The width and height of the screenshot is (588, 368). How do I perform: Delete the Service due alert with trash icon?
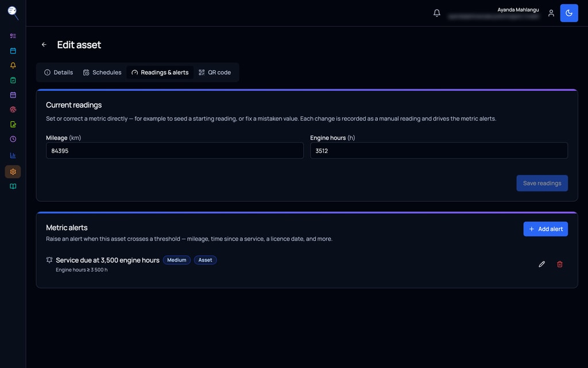[x=559, y=264]
